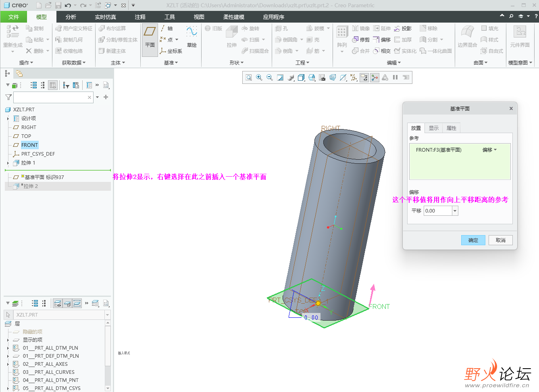
Task: Switch to the 注释 ribbon tab
Action: [x=140, y=17]
